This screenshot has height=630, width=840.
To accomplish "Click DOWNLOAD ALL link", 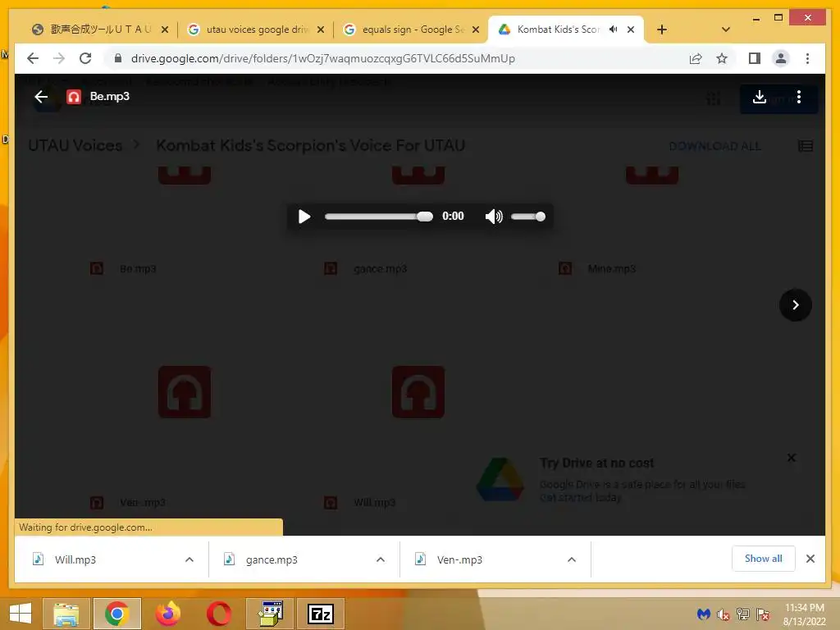I will click(x=714, y=146).
